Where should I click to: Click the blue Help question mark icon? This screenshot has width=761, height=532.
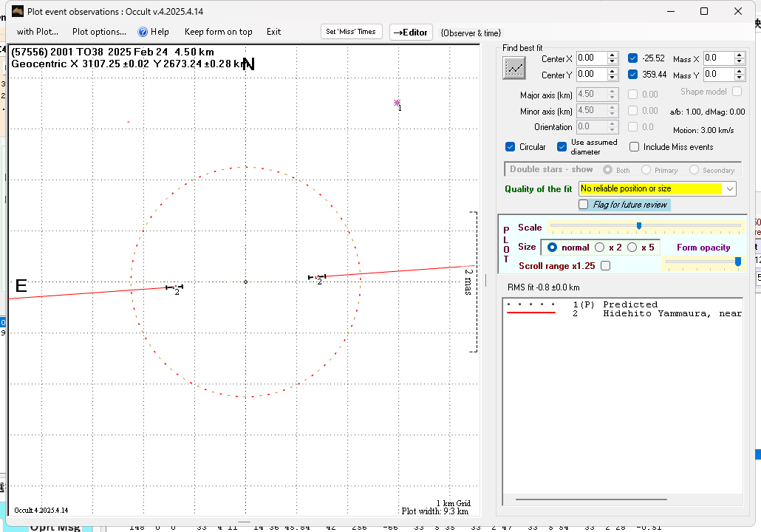point(143,32)
